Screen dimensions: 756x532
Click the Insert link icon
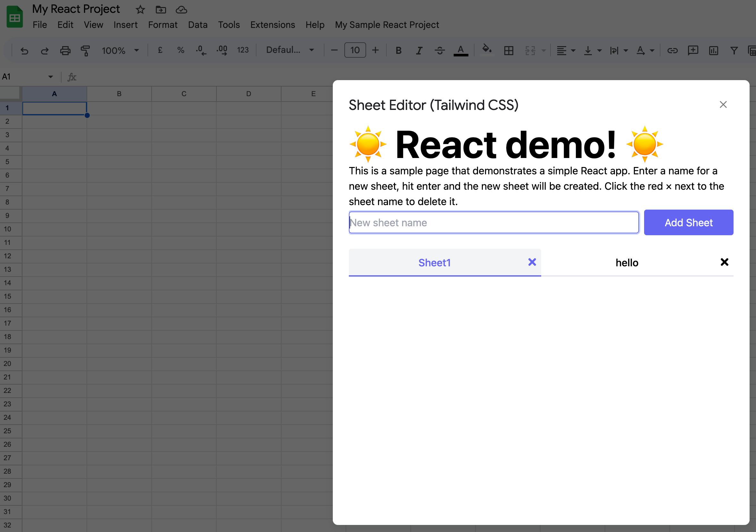tap(672, 50)
